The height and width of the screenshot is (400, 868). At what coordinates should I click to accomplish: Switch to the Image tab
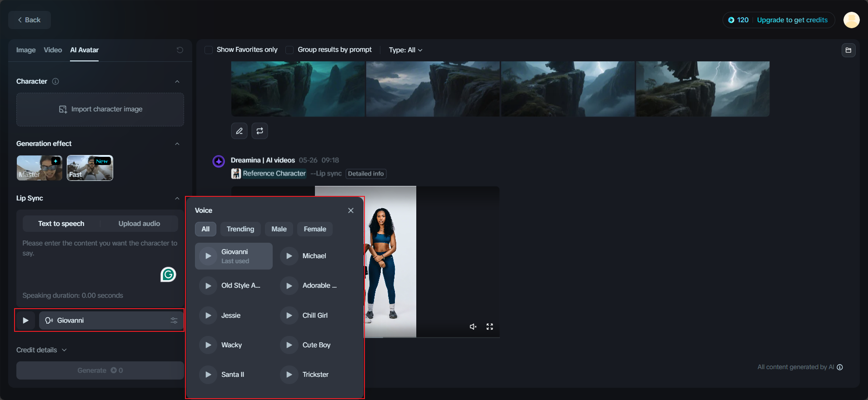point(26,50)
